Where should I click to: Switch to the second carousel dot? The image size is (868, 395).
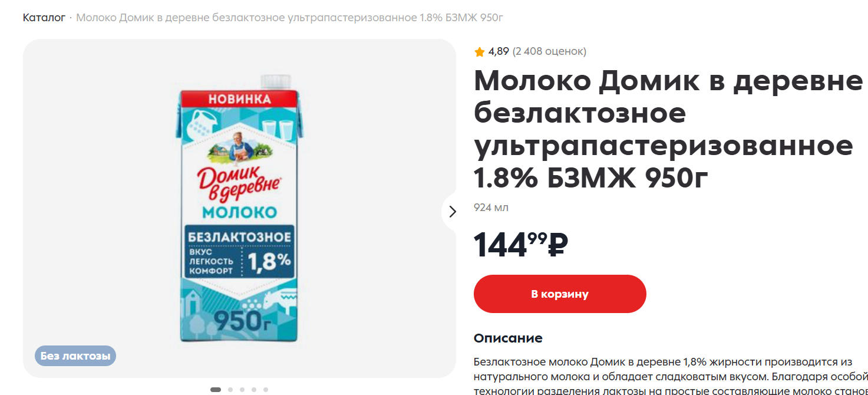pos(230,390)
